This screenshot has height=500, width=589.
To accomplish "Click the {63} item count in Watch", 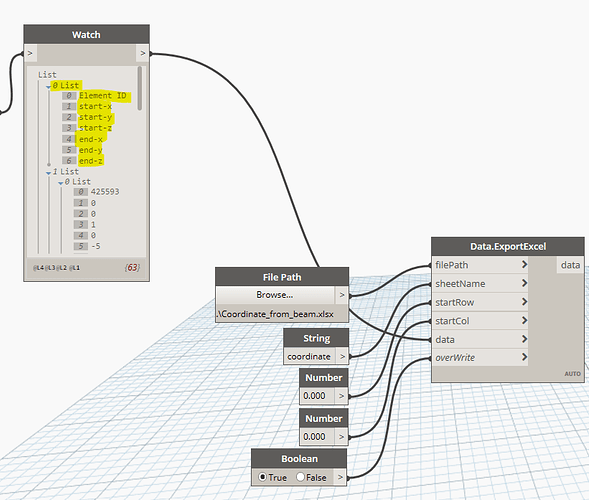I will tap(132, 267).
